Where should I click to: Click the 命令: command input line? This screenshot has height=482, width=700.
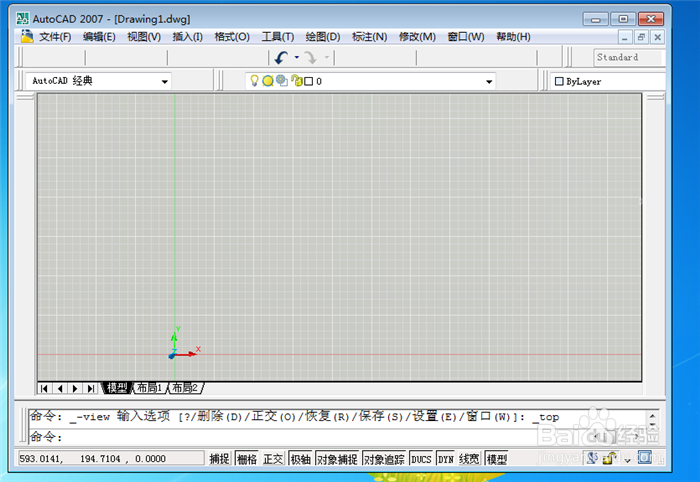(337, 436)
